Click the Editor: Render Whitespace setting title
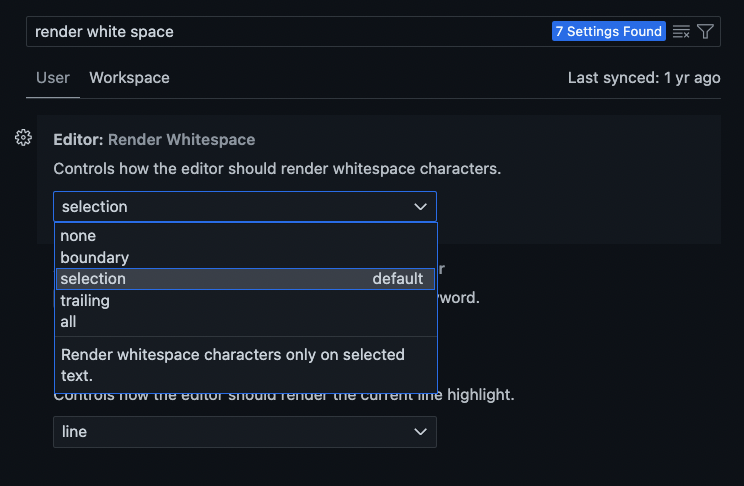This screenshot has width=744, height=486. click(154, 140)
